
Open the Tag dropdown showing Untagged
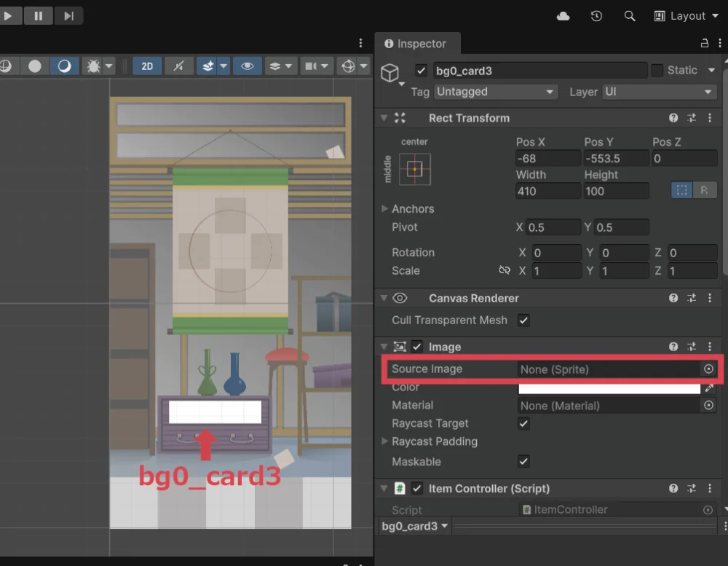pos(495,92)
